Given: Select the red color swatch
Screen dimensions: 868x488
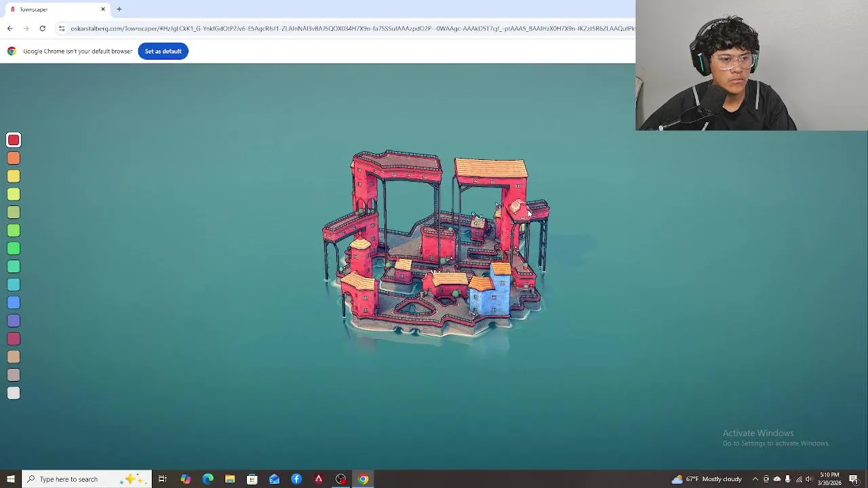Looking at the screenshot, I should 14,140.
